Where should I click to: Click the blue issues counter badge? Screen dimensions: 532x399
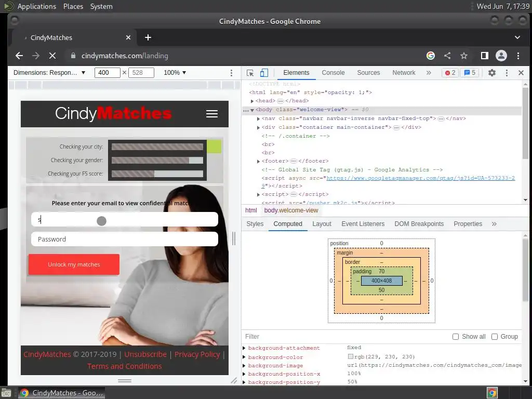click(470, 73)
